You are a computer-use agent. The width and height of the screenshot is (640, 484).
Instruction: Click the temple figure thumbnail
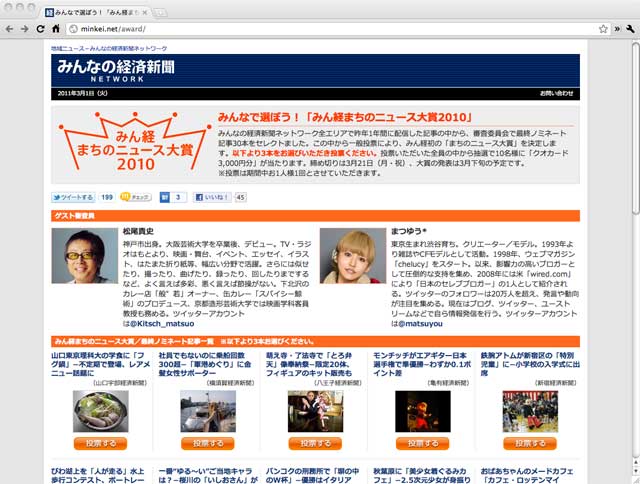316,411
